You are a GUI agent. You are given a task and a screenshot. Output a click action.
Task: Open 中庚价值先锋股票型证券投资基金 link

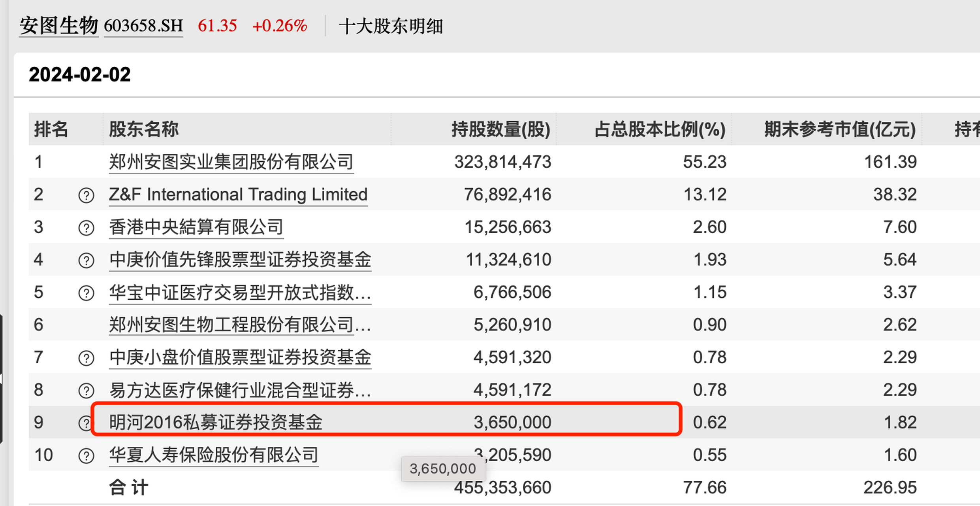pos(240,260)
